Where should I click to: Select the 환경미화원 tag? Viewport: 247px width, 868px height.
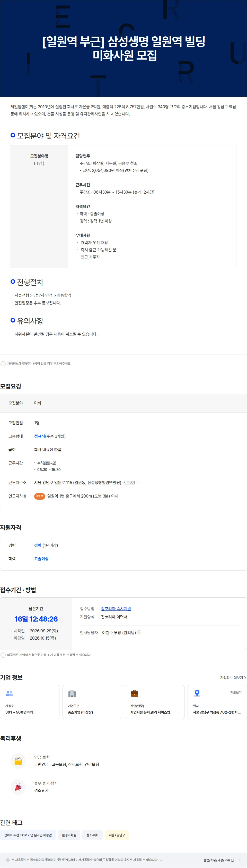click(69, 835)
